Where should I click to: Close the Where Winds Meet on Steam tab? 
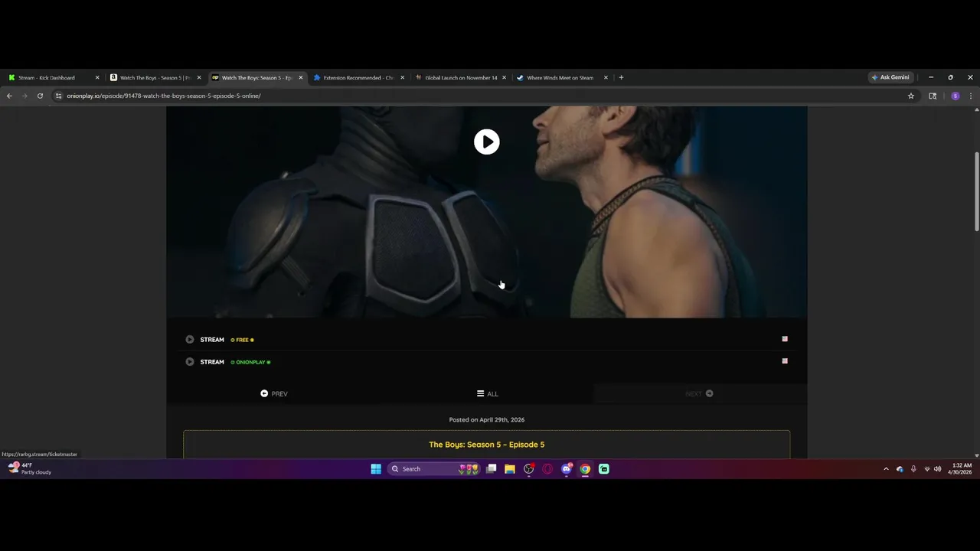pyautogui.click(x=606, y=77)
